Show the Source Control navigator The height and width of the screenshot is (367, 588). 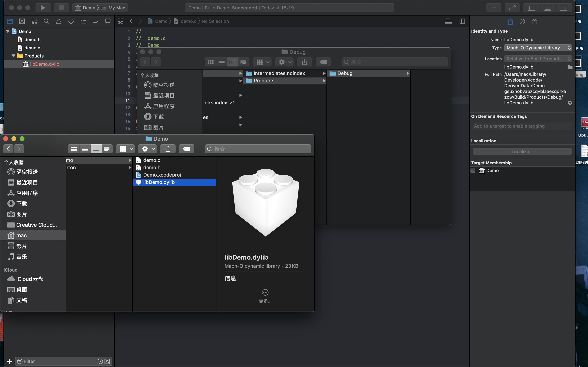(x=22, y=21)
